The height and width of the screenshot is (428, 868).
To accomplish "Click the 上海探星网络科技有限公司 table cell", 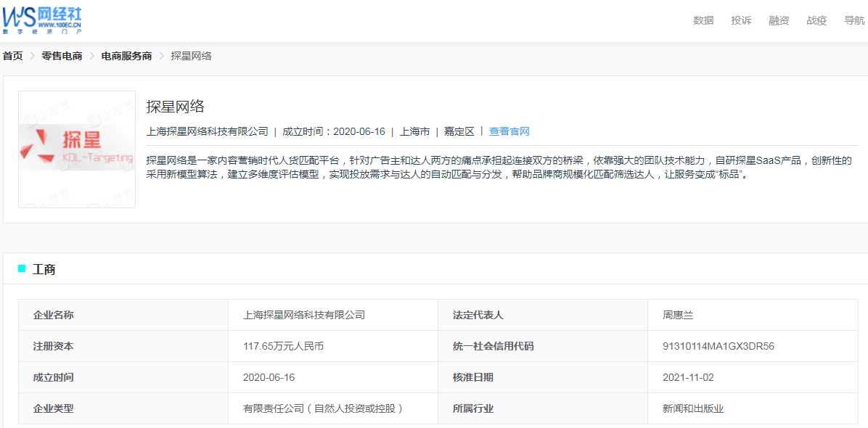I will [x=333, y=315].
